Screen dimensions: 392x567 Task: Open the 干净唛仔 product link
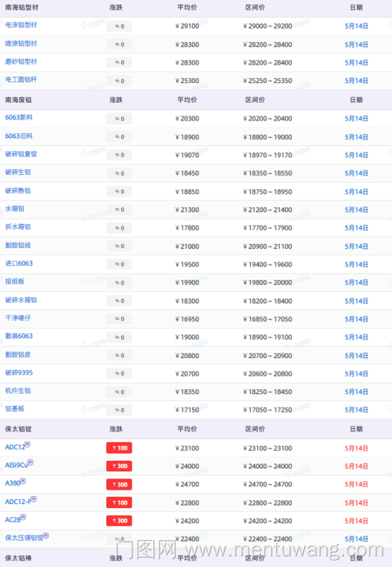click(x=18, y=318)
